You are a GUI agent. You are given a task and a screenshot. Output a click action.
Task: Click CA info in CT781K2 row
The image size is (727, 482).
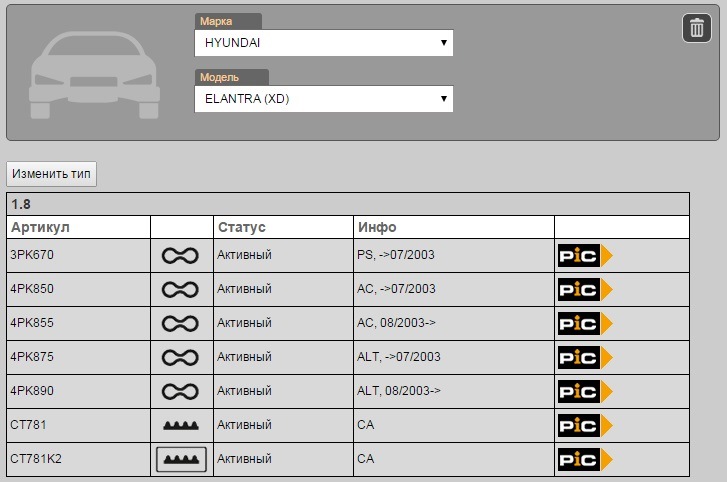click(365, 459)
